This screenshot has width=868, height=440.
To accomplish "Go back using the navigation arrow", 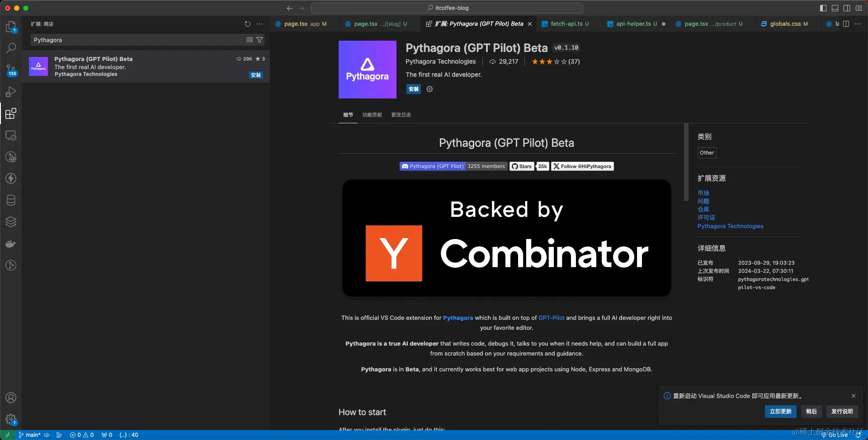I will pyautogui.click(x=290, y=8).
